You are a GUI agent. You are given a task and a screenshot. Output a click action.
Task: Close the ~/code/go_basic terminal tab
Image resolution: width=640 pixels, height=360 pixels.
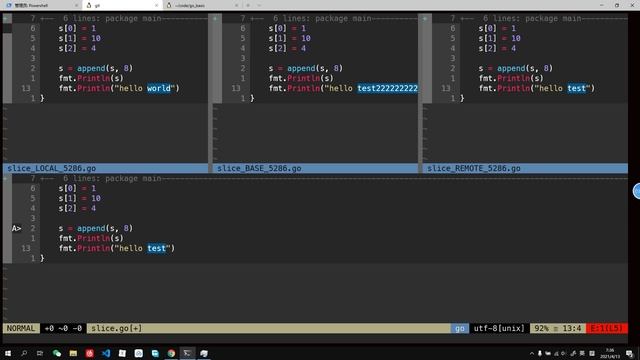pos(236,5)
